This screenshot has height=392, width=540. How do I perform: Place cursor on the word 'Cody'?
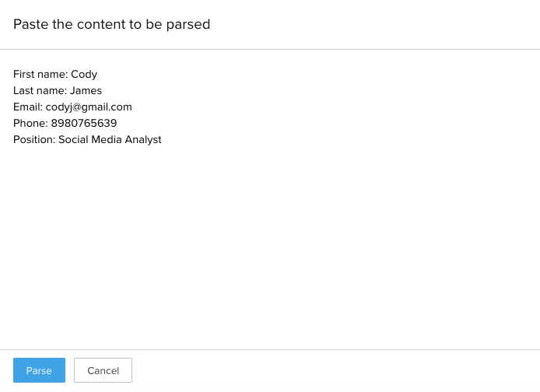coord(84,75)
